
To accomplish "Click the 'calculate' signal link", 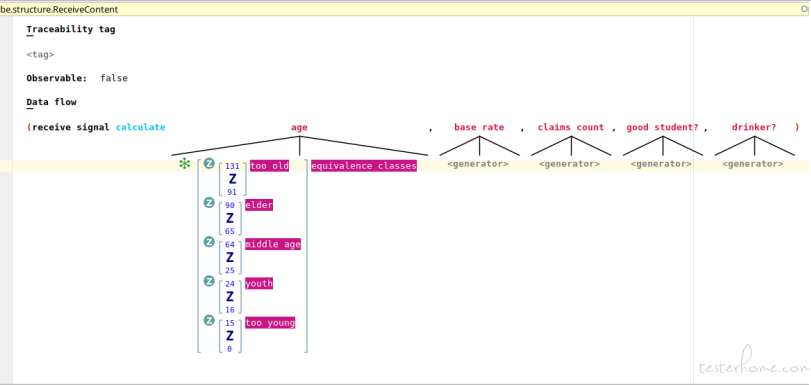I will point(140,127).
